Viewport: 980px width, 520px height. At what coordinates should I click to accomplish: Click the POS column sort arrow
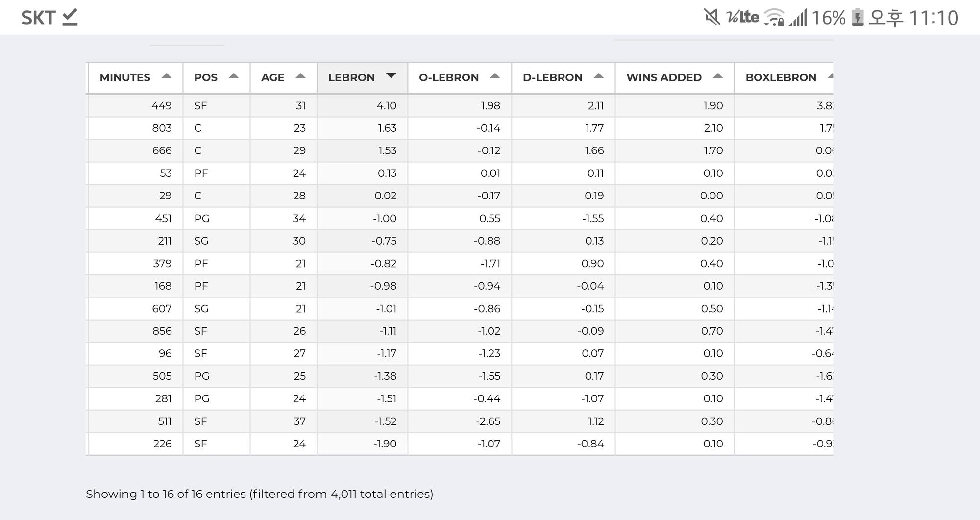[x=234, y=76]
